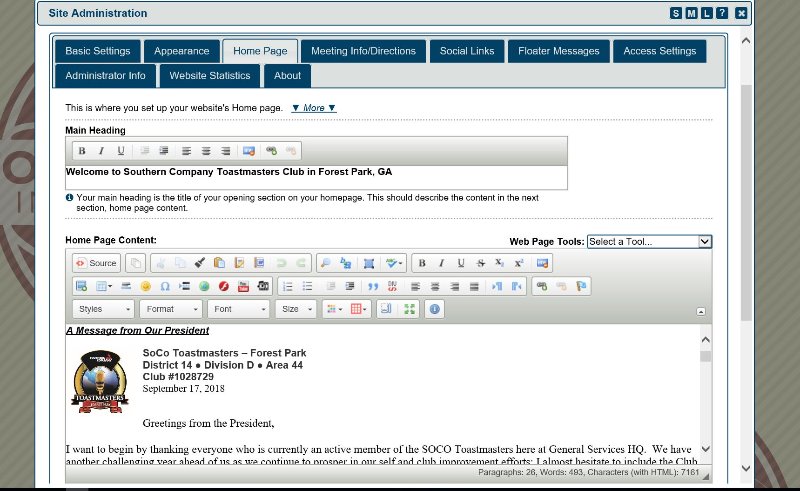
Task: Open the Floater Messages tab
Action: point(559,51)
